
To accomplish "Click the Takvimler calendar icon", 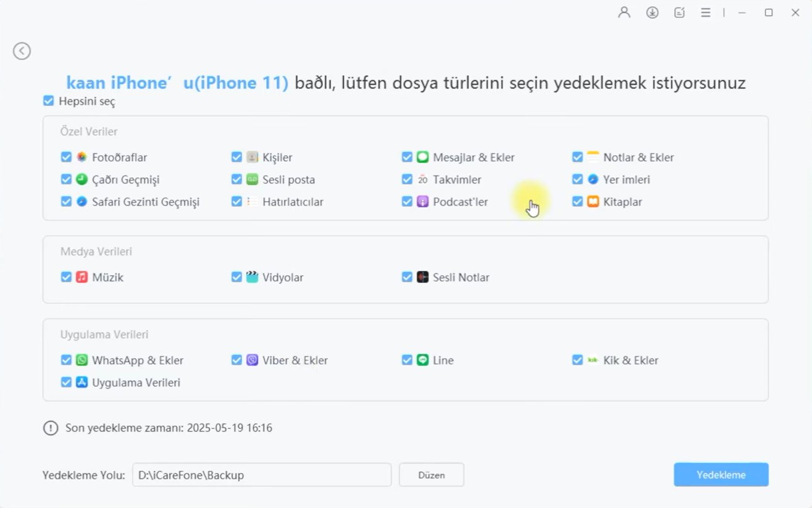I will click(422, 180).
